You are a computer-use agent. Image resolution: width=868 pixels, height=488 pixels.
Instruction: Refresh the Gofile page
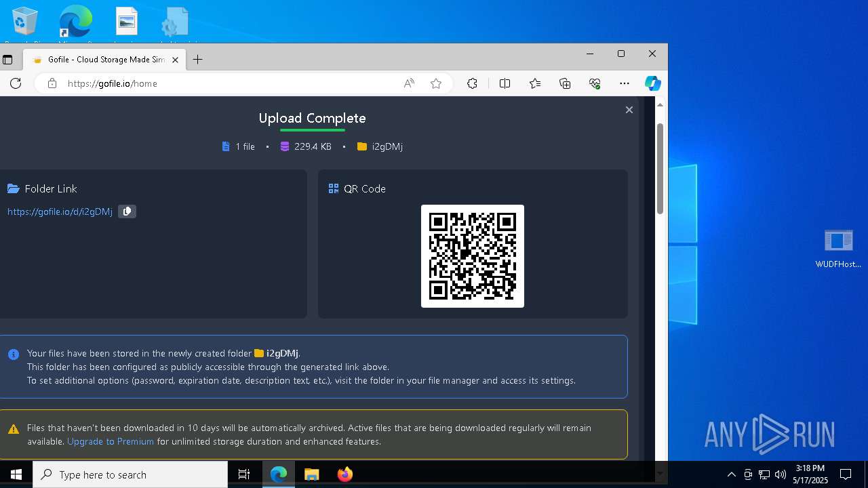[x=16, y=83]
